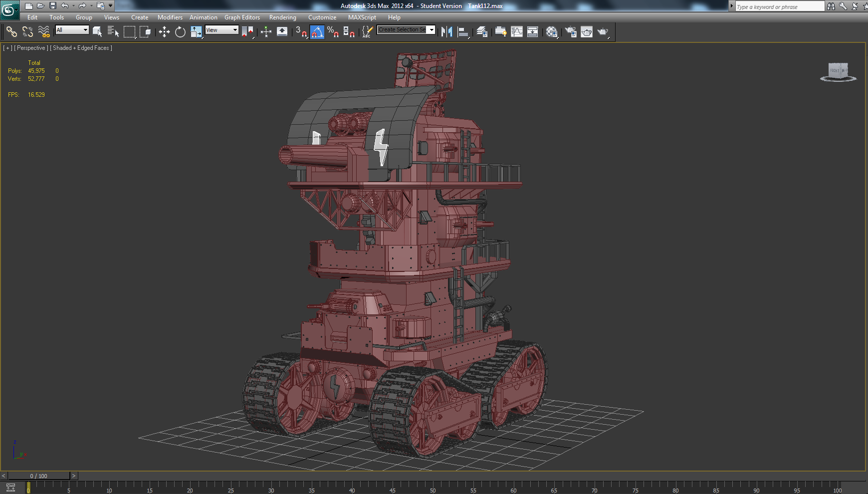Open Select by Name list icon

point(113,32)
